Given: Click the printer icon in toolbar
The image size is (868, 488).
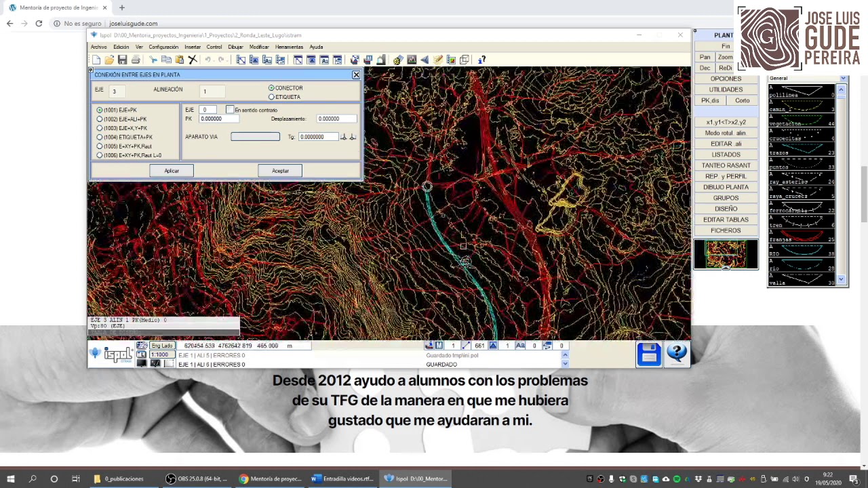Looking at the screenshot, I should click(136, 60).
